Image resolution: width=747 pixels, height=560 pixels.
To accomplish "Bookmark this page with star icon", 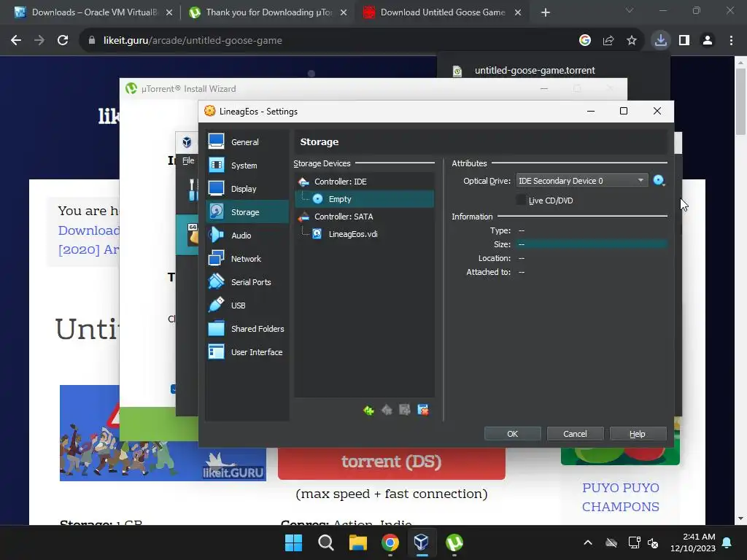I will point(631,40).
